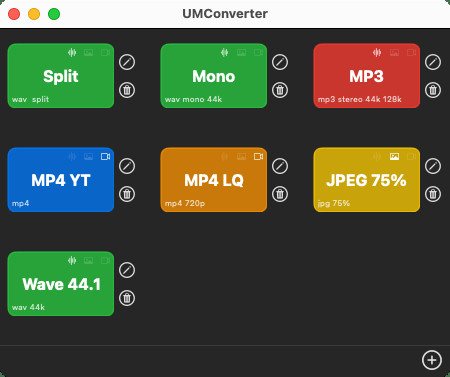Edit the Wave 44.1 preset
The image size is (450, 377).
tap(127, 270)
